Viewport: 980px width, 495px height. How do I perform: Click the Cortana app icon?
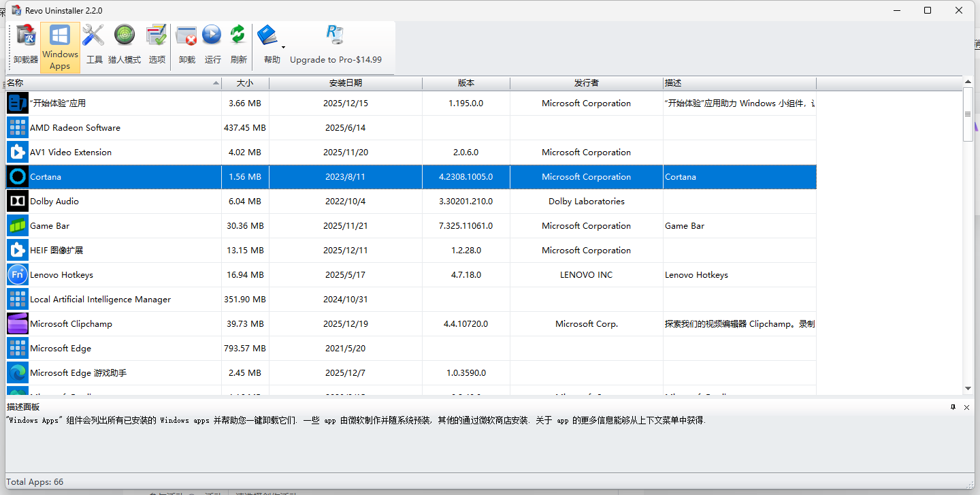tap(18, 177)
